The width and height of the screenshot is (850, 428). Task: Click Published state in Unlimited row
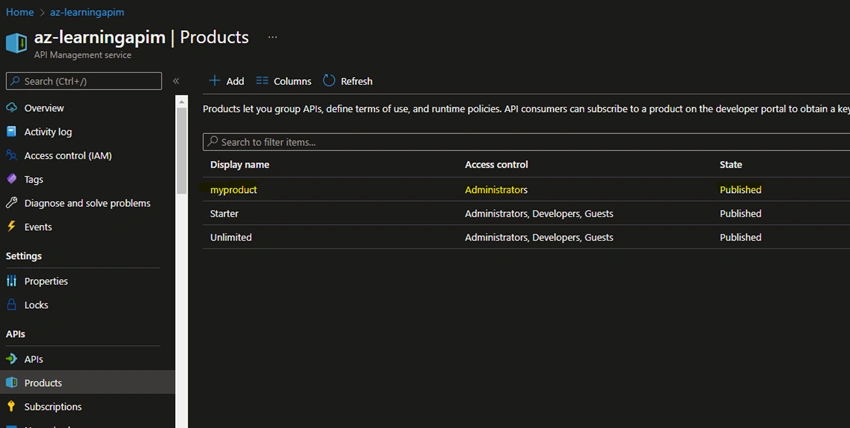[740, 237]
